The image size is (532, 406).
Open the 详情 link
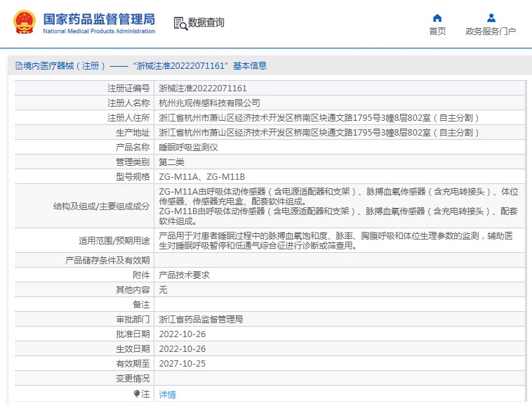pos(167,395)
